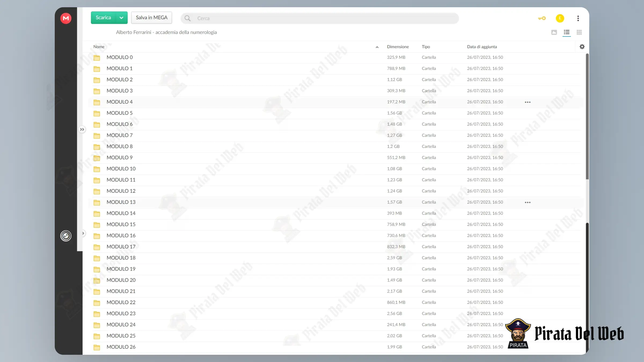This screenshot has width=644, height=362.
Task: Switch to list view icon
Action: pos(566,32)
